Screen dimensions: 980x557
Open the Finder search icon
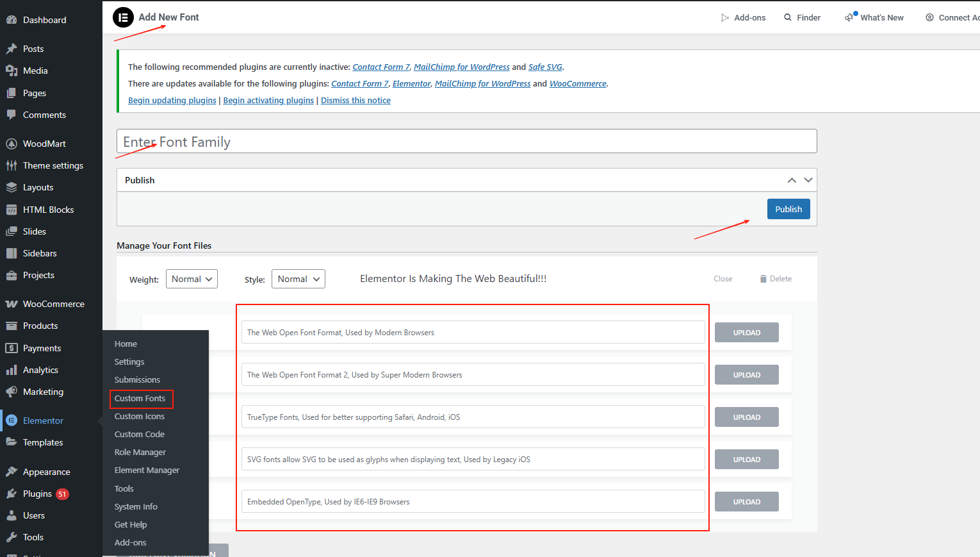(788, 17)
